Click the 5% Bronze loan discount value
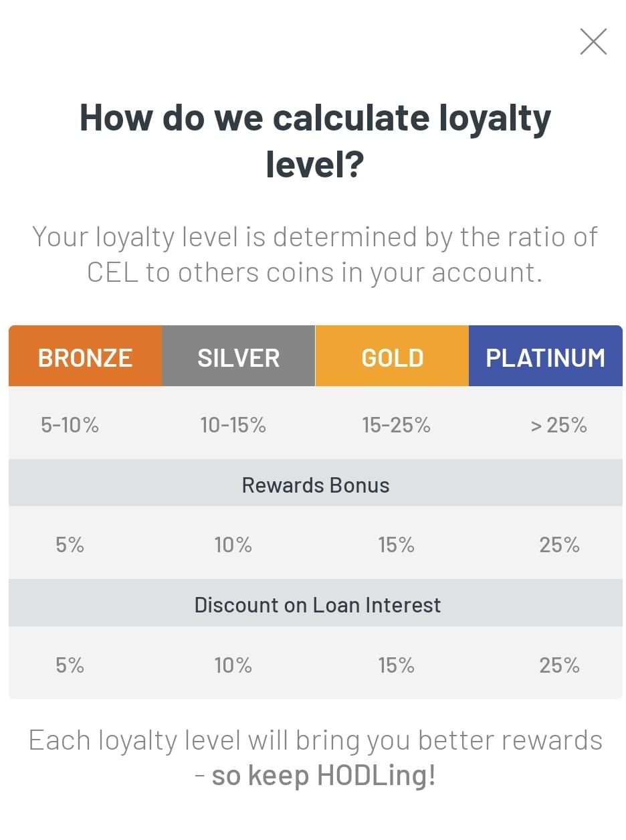 pos(70,665)
